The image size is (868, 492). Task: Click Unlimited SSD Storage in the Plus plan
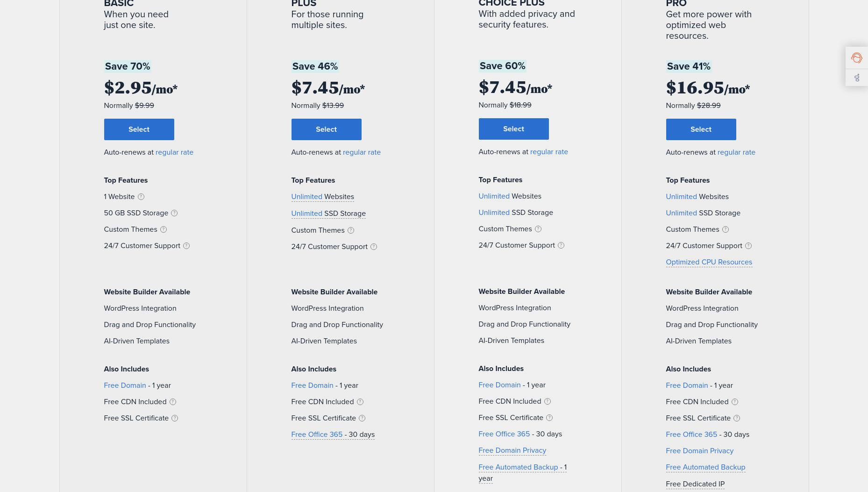328,214
